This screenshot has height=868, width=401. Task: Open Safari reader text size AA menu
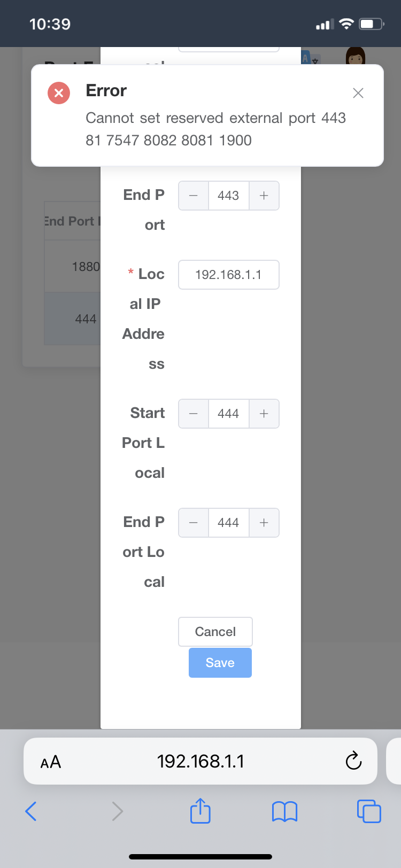click(51, 762)
